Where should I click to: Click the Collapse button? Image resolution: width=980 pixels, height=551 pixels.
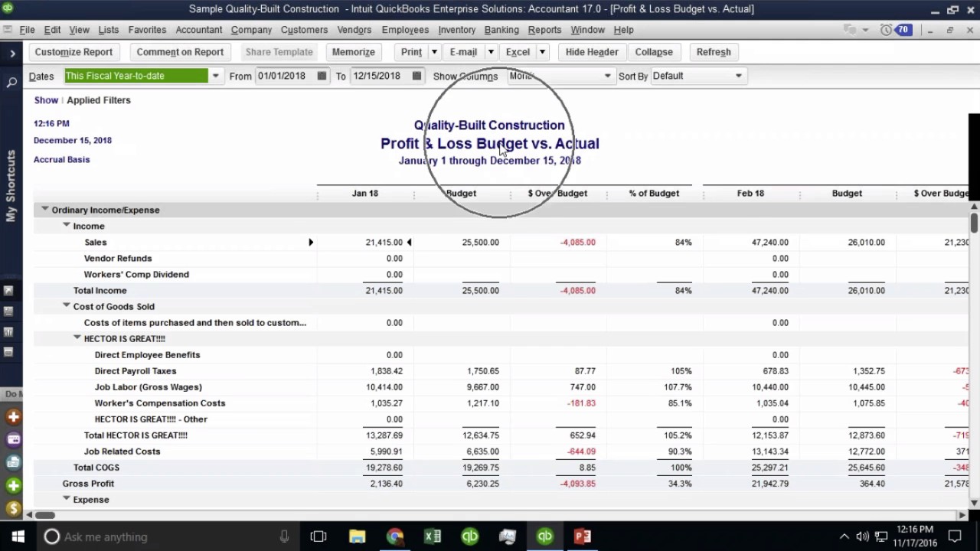[x=654, y=52]
